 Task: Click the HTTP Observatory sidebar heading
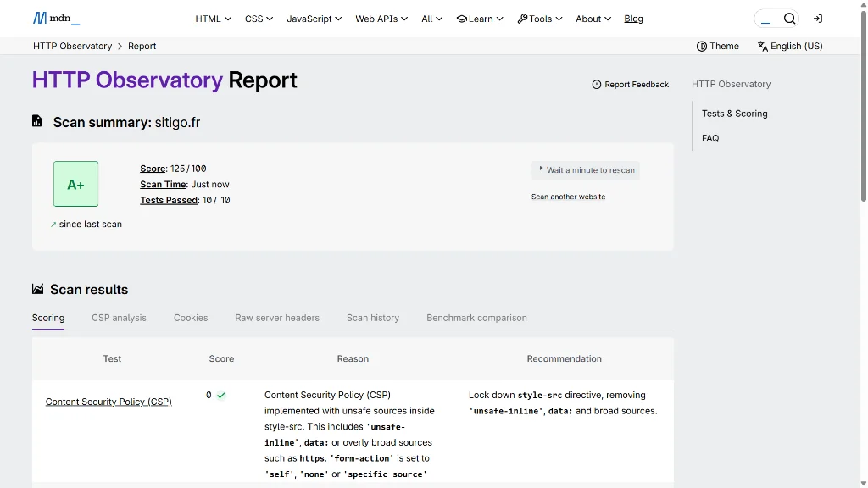(x=731, y=84)
